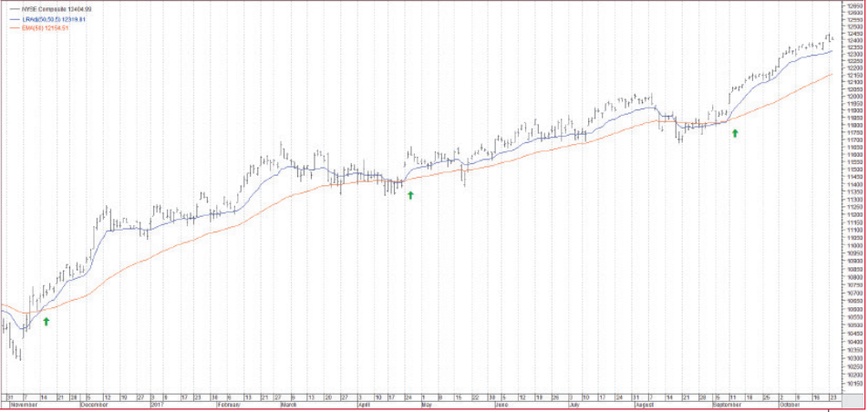Click the August label on the time axis
The width and height of the screenshot is (868, 412).
point(645,403)
